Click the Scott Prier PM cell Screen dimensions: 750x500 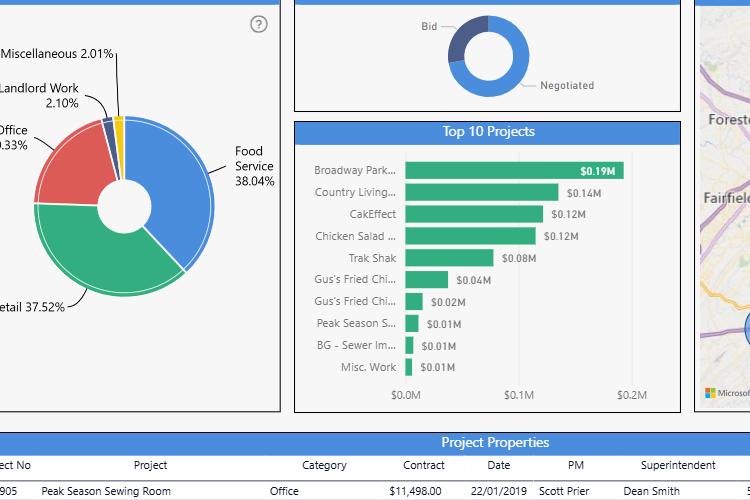pos(564,491)
